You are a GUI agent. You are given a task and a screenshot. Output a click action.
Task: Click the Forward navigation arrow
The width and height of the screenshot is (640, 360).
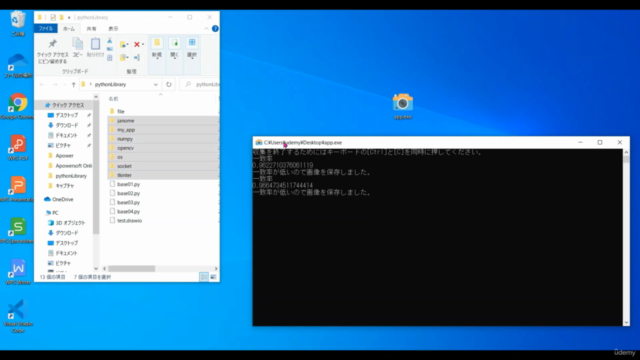[54, 84]
